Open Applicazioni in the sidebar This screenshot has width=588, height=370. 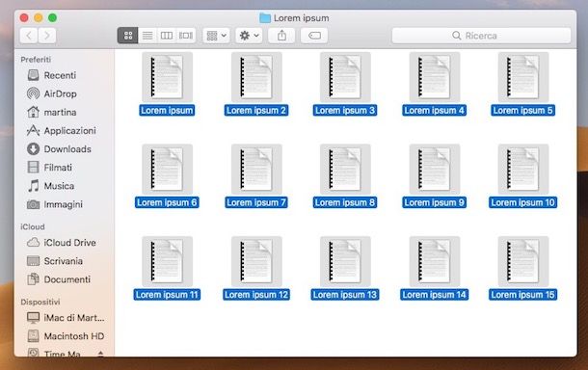tap(62, 130)
